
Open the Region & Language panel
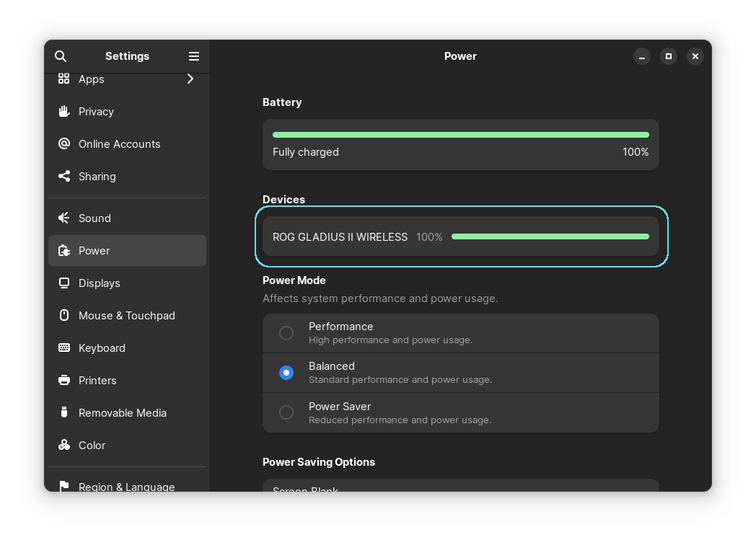pos(127,484)
